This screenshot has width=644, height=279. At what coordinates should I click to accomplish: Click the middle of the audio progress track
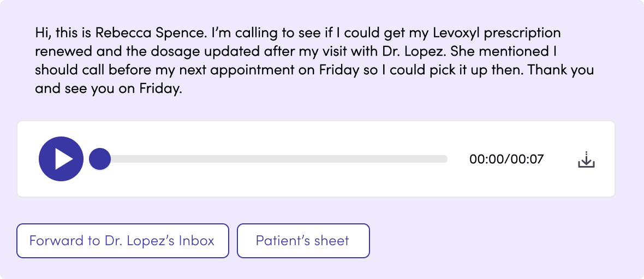(x=273, y=159)
